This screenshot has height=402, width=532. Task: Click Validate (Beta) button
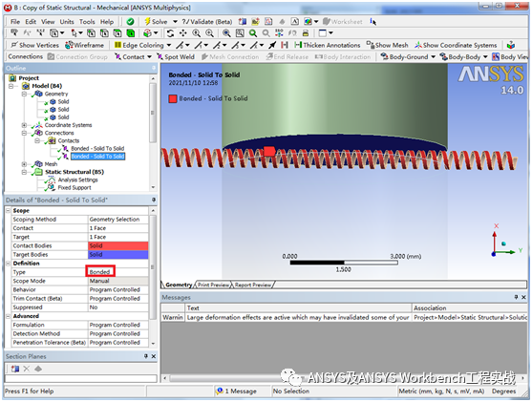point(207,22)
